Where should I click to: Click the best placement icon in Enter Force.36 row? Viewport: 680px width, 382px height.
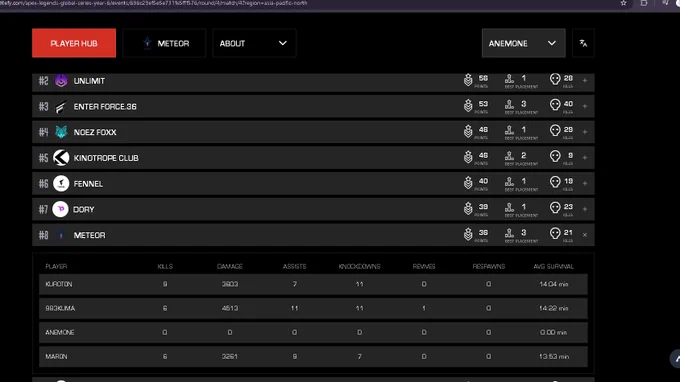click(x=509, y=104)
